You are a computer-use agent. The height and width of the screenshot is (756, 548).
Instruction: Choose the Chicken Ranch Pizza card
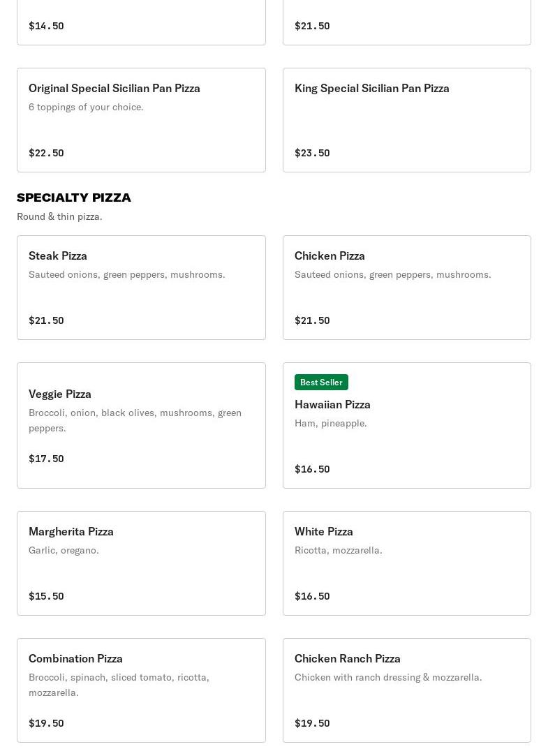(406, 690)
